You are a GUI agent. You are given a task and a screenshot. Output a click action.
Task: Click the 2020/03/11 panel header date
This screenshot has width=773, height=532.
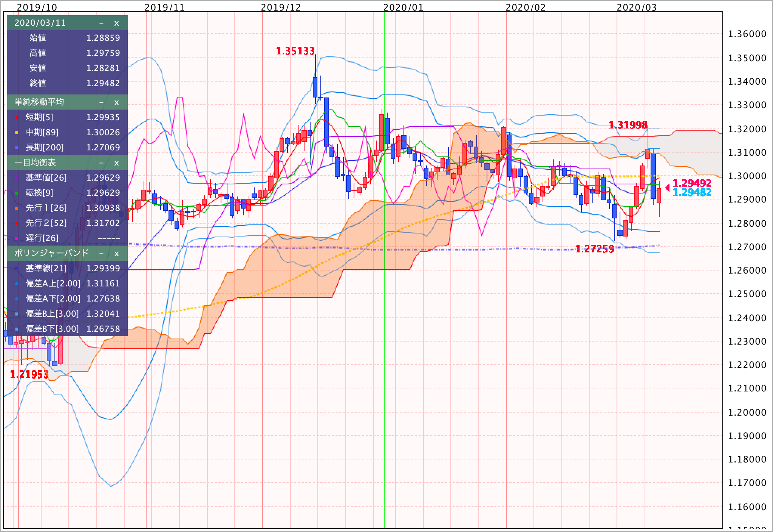[x=40, y=23]
